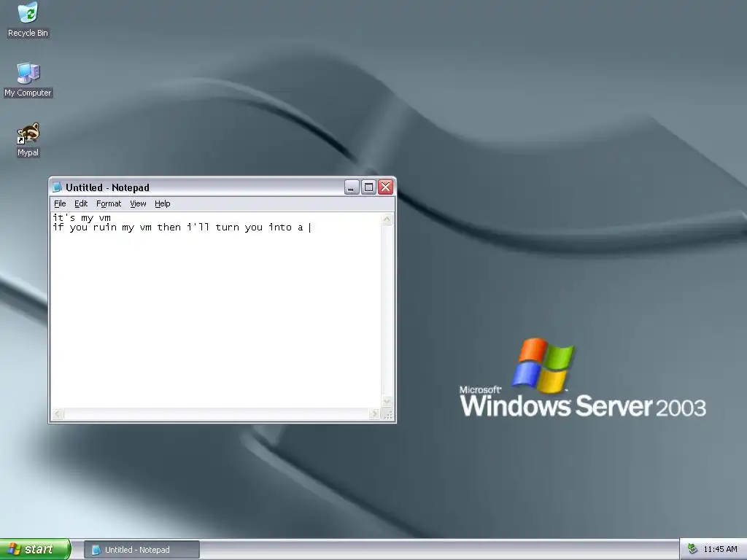The image size is (747, 560).
Task: Click the Untitled - Notepad taskbar button
Action: pyautogui.click(x=142, y=550)
